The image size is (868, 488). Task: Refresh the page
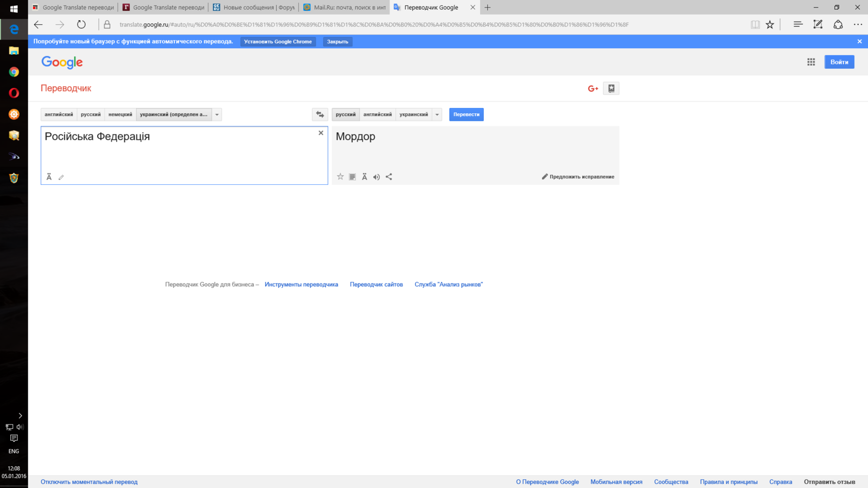coord(81,24)
